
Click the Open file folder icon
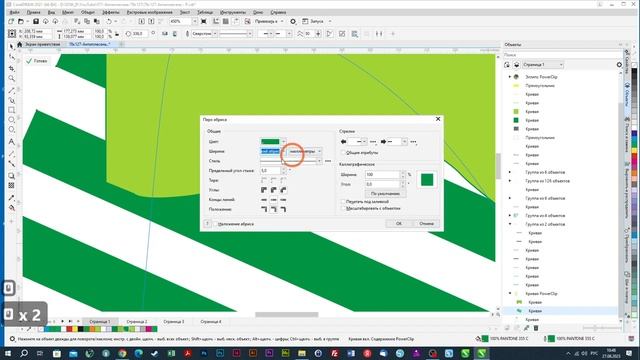click(21, 21)
